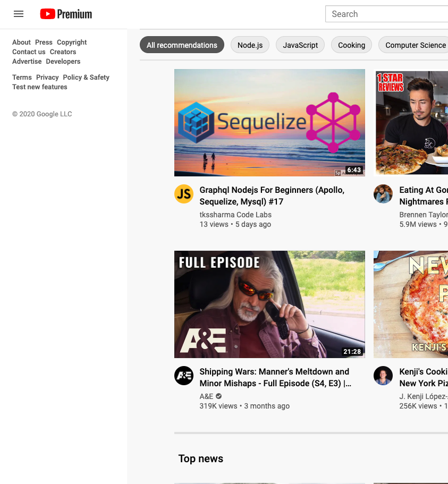Open Test new features
This screenshot has width=448, height=484.
[x=39, y=87]
